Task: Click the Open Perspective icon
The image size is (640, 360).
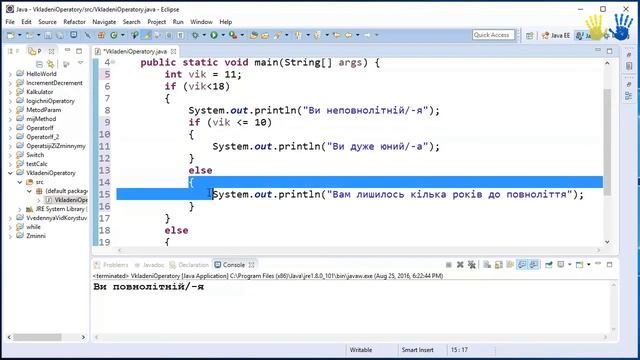Action: click(529, 36)
